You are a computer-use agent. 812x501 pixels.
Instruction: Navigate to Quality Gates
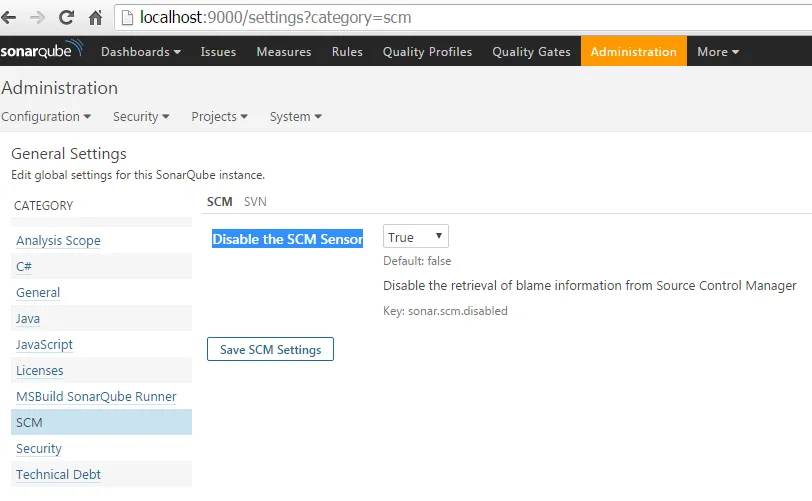[531, 52]
